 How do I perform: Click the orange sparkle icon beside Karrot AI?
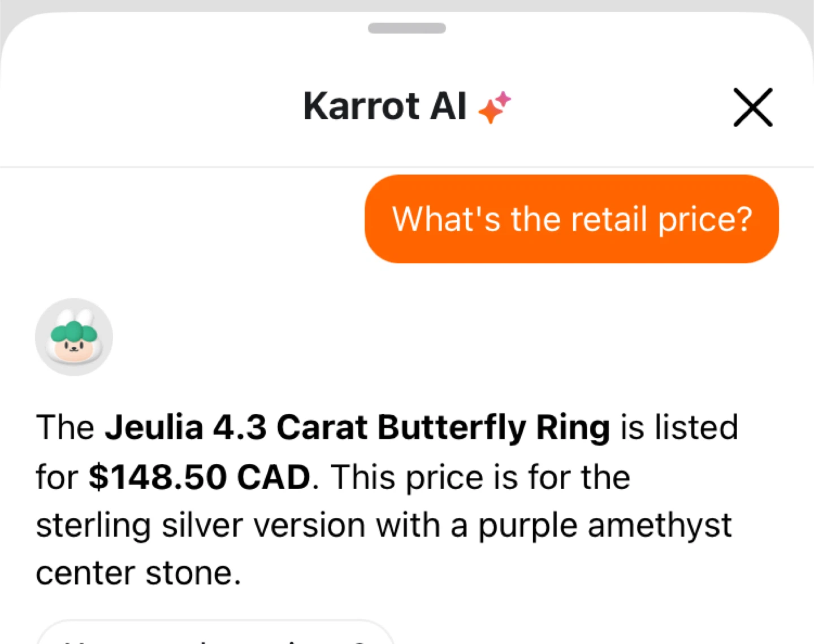(x=490, y=111)
